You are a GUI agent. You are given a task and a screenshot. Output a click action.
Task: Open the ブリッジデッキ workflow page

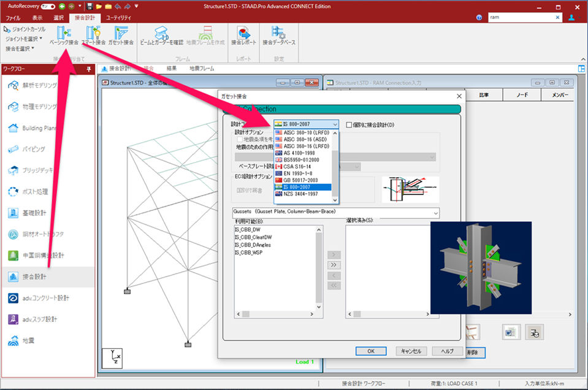click(48, 170)
